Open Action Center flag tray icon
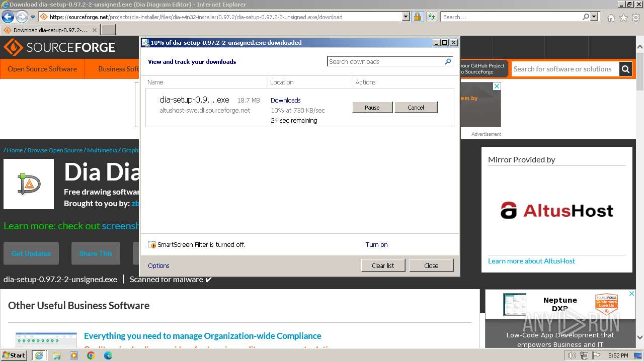 tap(595, 355)
